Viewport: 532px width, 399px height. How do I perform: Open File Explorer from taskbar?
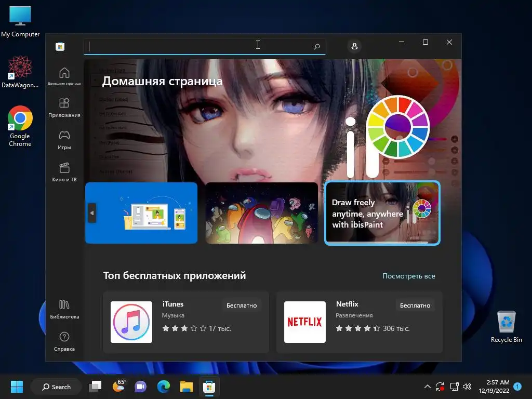(x=187, y=387)
